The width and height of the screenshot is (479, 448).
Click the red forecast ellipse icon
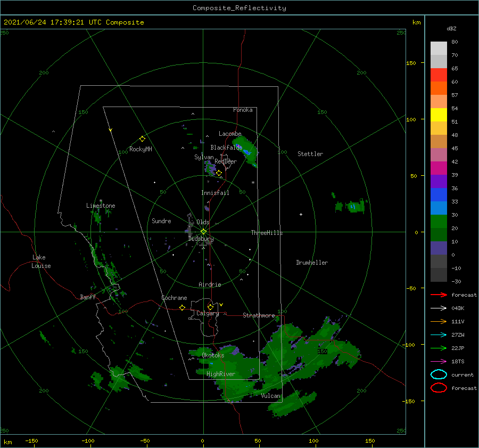tap(439, 388)
